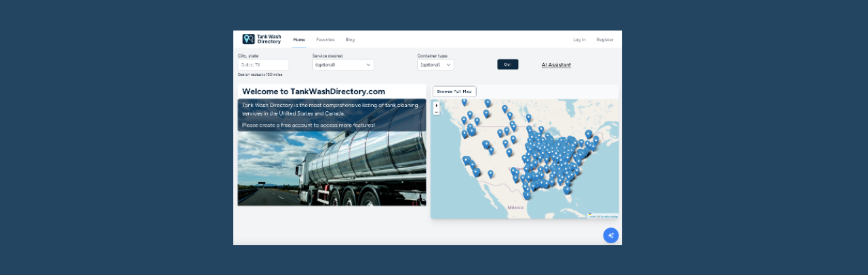Click the map pin in Florida

[567, 190]
